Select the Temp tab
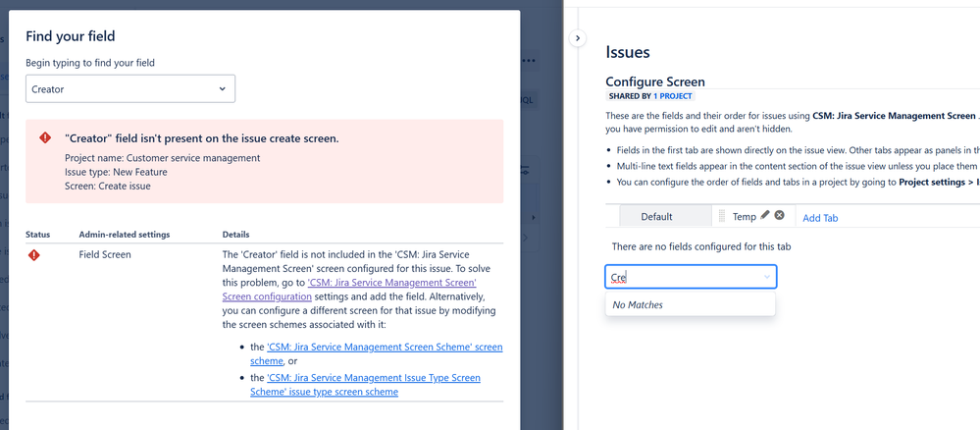 pos(745,217)
